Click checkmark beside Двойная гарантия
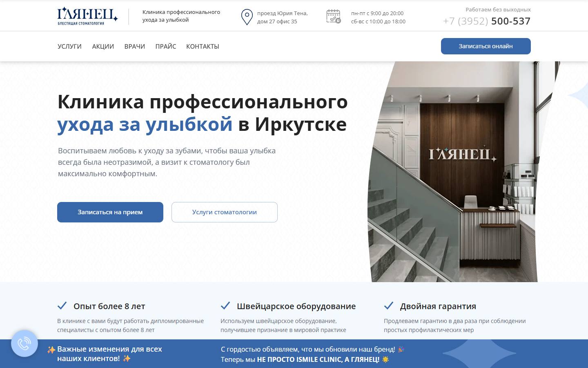588x368 pixels. pos(389,305)
